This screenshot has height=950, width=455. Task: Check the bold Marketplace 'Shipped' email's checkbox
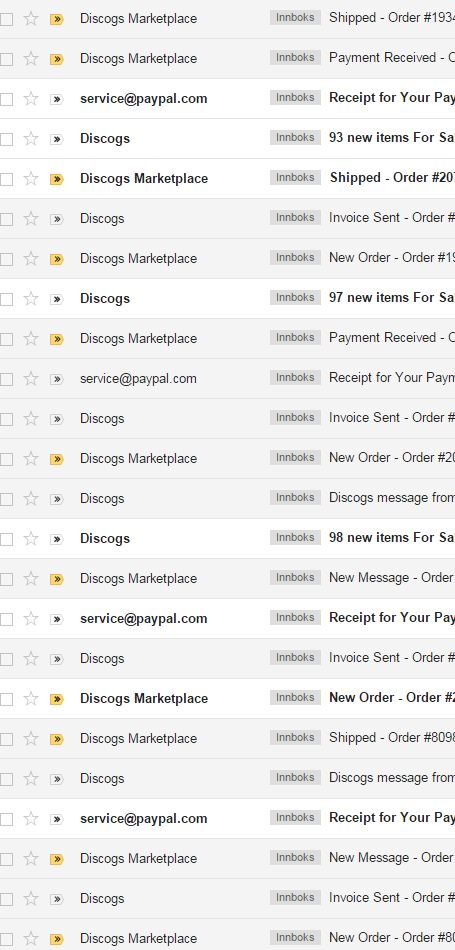pos(6,179)
